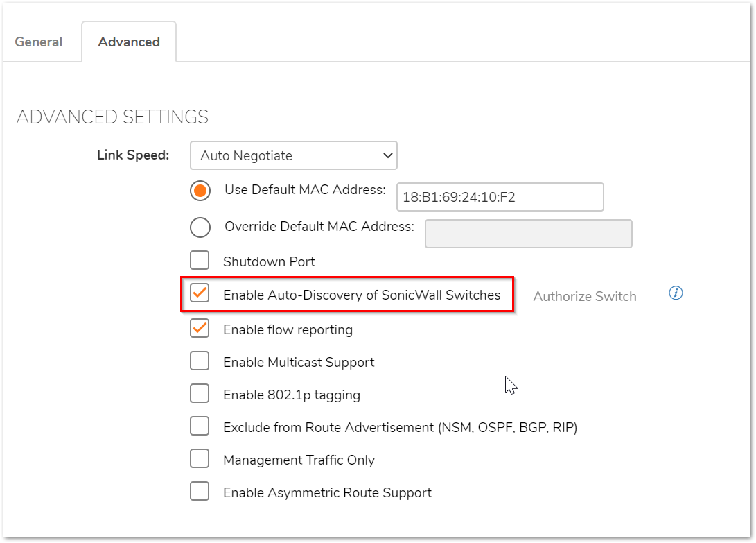Switch to the General tab
Screen dimensions: 756x543
[39, 42]
